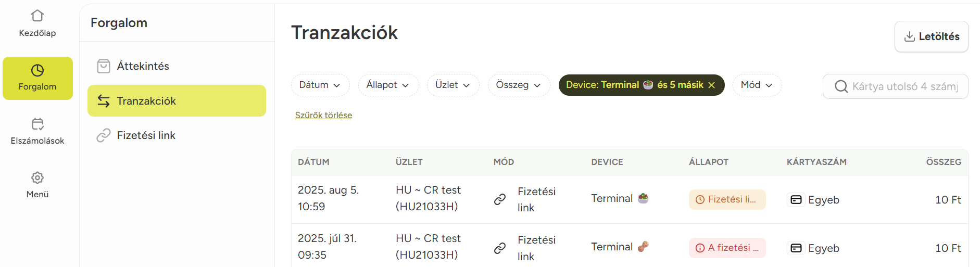Click the Áttekintés shopping bag icon
Screen dimensions: 980x267
click(x=104, y=66)
